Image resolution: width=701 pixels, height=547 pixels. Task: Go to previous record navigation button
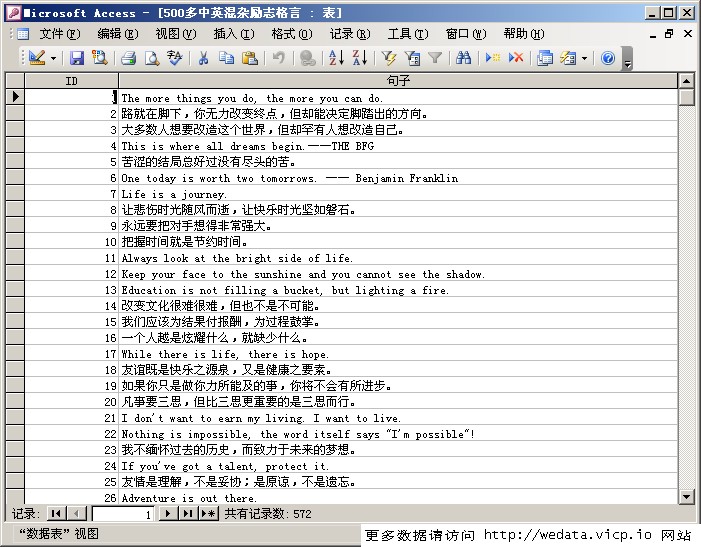[77, 513]
